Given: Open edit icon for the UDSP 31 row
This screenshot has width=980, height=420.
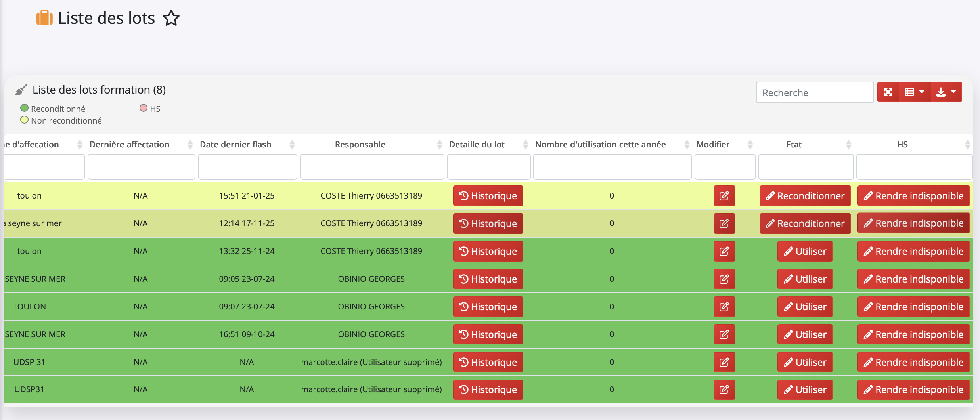Looking at the screenshot, I should point(724,362).
